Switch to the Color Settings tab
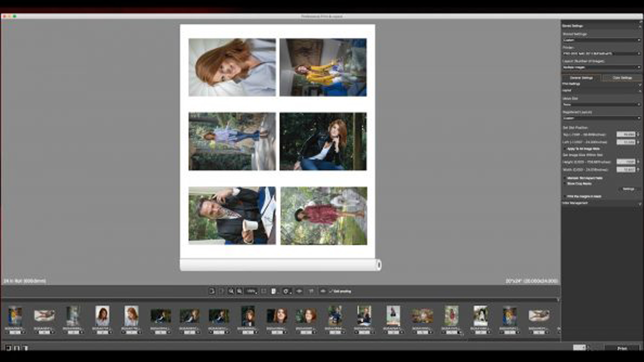The height and width of the screenshot is (362, 644). pos(622,78)
